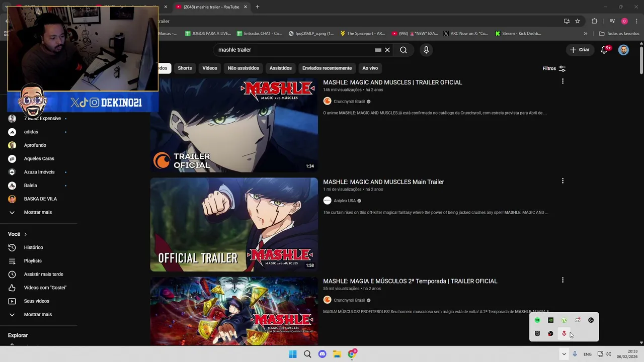Play the Official Trailer 1:58 thumbnail
Viewport: 644px width, 362px height.
tap(234, 224)
